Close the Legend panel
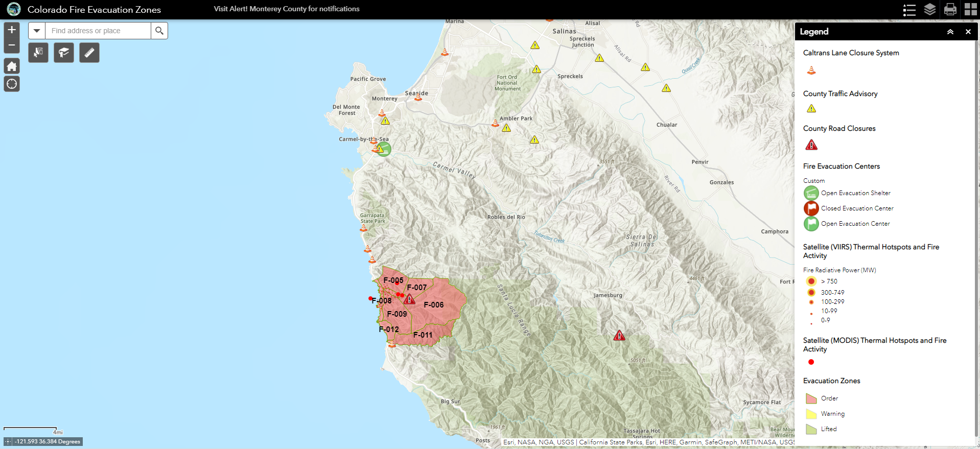This screenshot has width=980, height=449. pyautogui.click(x=968, y=32)
